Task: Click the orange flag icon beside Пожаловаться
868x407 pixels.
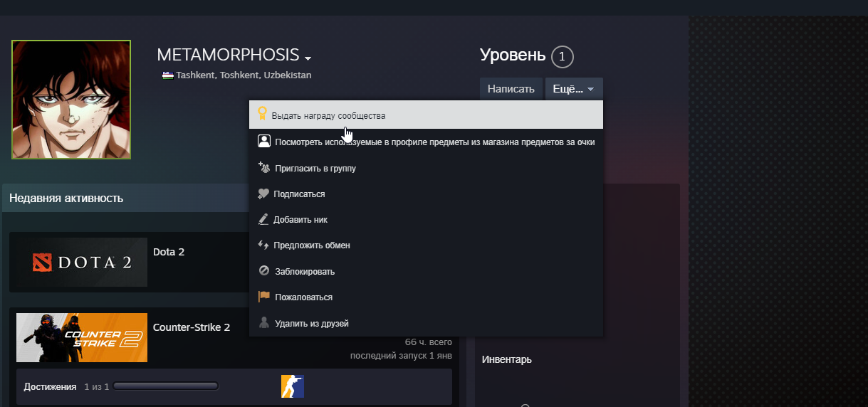Action: [x=263, y=297]
